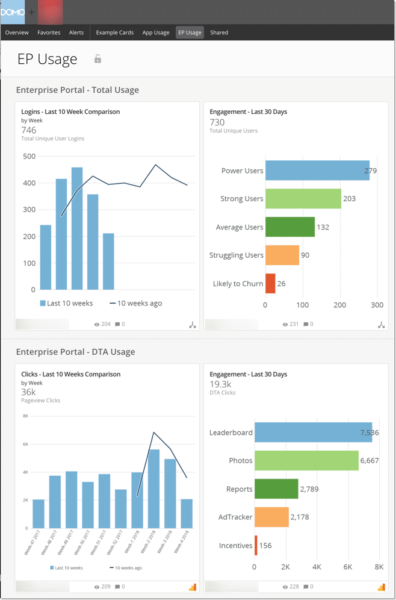Click the Likely to Churn bar
This screenshot has width=396, height=600.
click(x=270, y=284)
